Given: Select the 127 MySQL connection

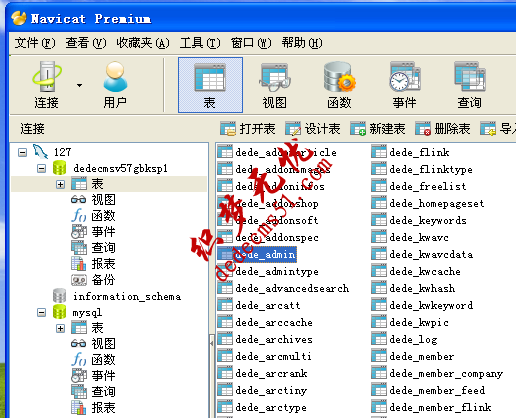Looking at the screenshot, I should click(x=52, y=152).
